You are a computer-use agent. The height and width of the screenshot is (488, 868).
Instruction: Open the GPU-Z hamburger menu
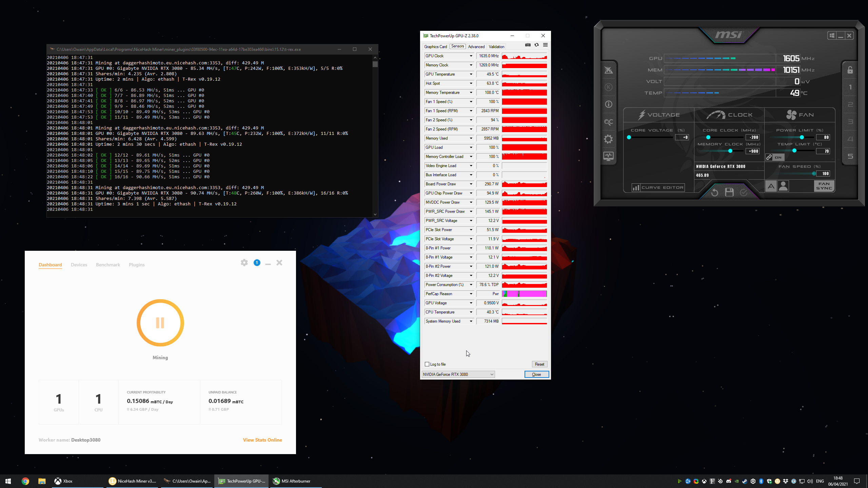[545, 45]
